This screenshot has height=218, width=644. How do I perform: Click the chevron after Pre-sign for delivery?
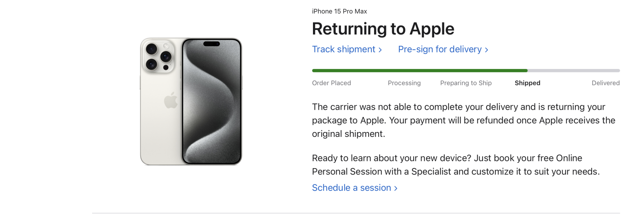click(x=486, y=50)
